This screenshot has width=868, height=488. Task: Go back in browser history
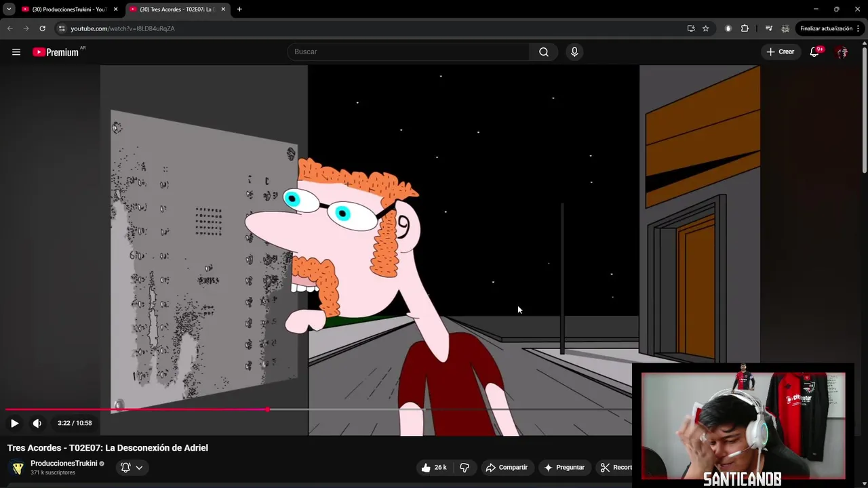pyautogui.click(x=9, y=28)
